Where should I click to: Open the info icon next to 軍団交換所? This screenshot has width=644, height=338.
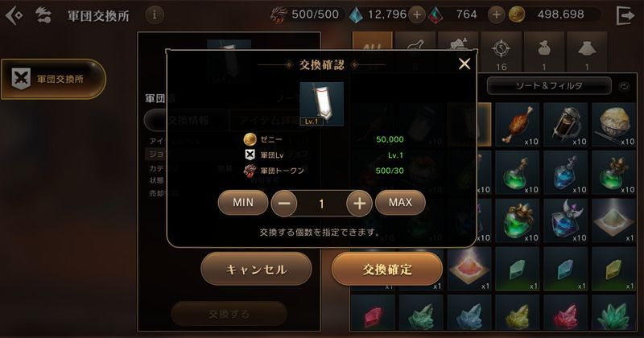(x=155, y=15)
